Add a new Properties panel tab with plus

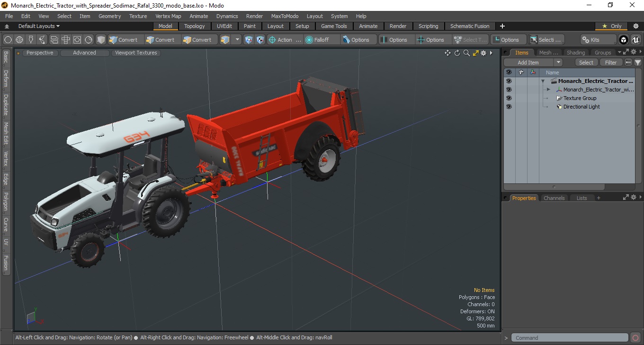pos(599,198)
